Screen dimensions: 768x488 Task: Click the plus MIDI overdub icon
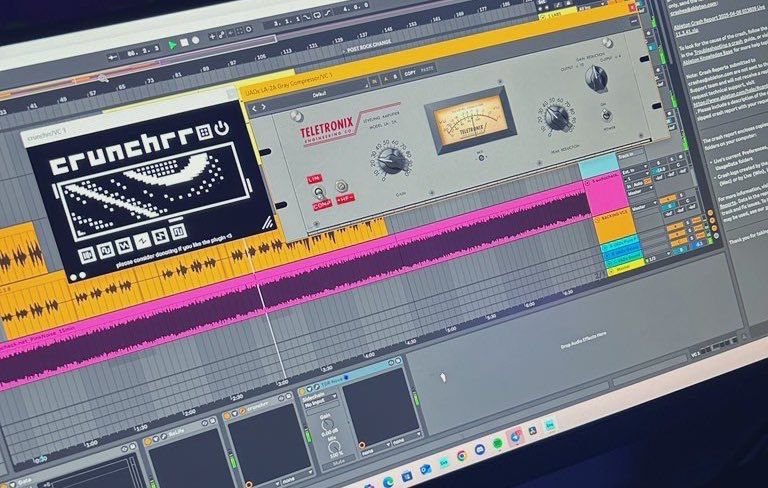click(x=212, y=36)
